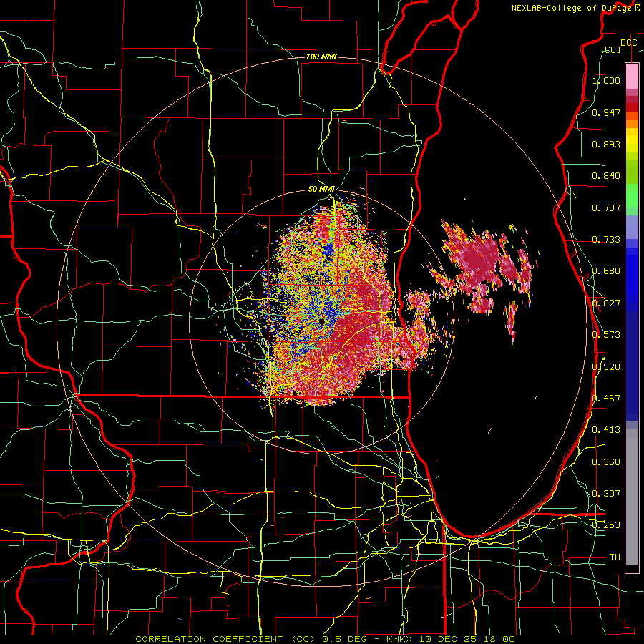644x644 pixels.
Task: Click the 0.413 legend value
Action: click(x=606, y=430)
